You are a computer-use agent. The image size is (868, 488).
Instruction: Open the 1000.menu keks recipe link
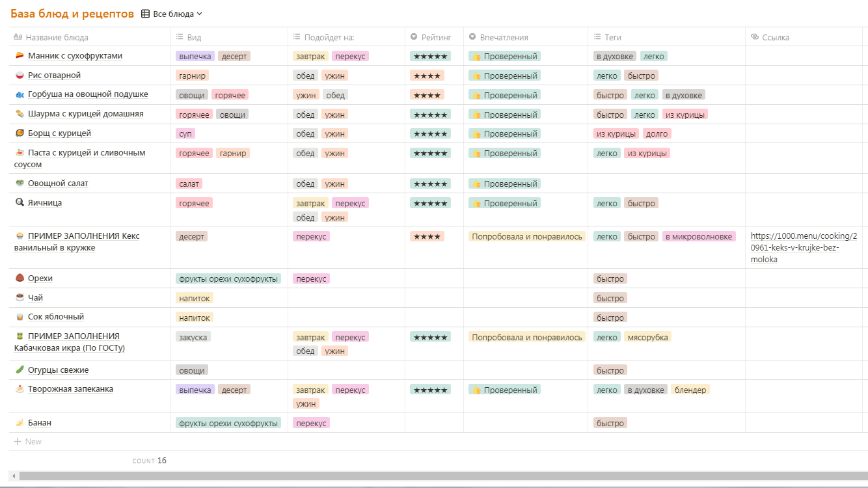pyautogui.click(x=804, y=248)
